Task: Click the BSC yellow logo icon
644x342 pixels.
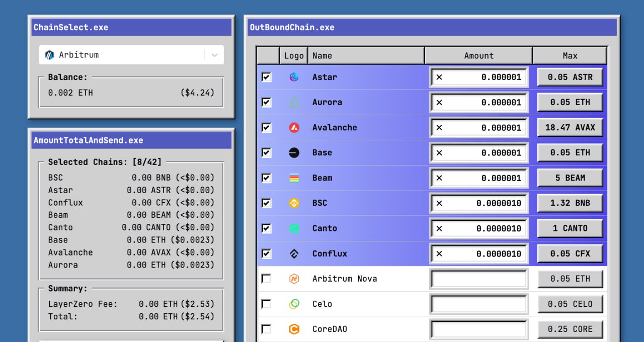Action: click(294, 203)
